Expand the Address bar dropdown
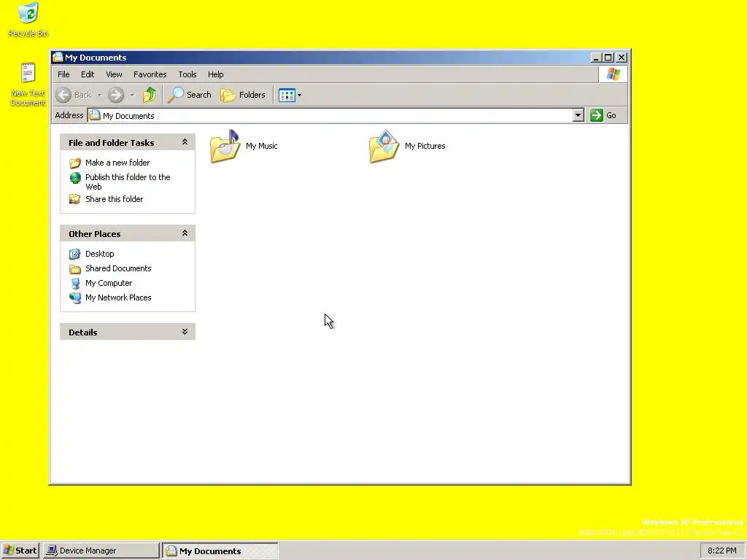This screenshot has width=747, height=560. point(578,115)
